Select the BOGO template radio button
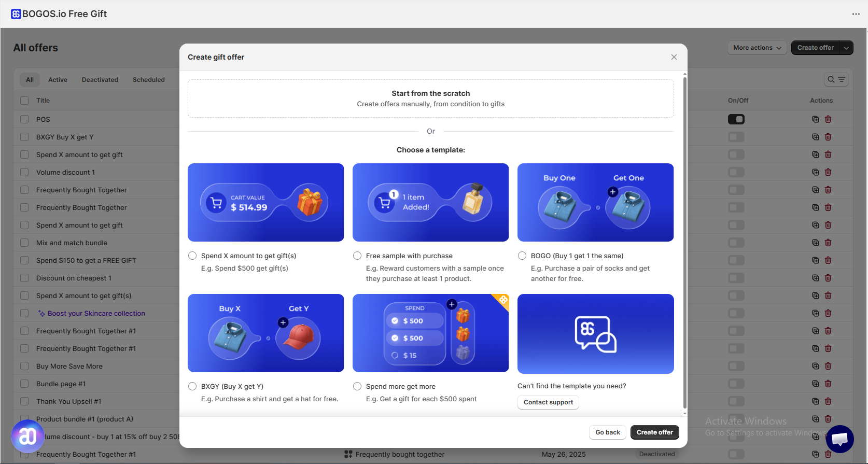868x464 pixels. tap(522, 256)
